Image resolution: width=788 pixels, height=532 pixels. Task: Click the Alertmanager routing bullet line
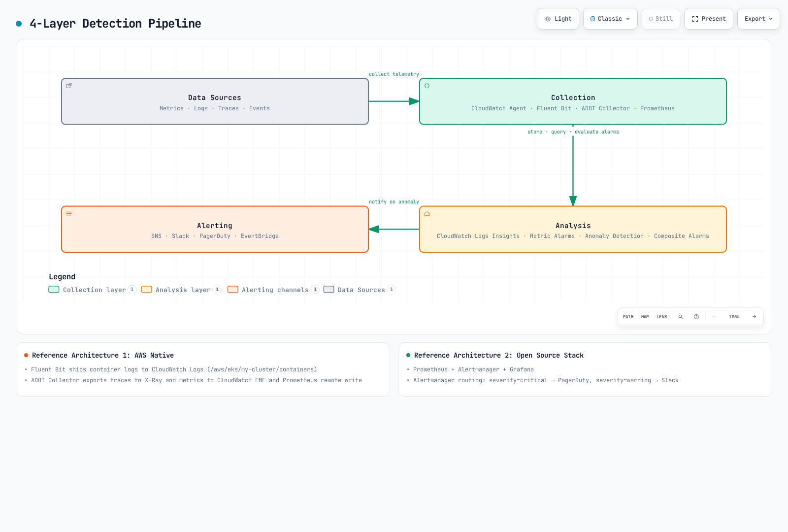pos(546,380)
